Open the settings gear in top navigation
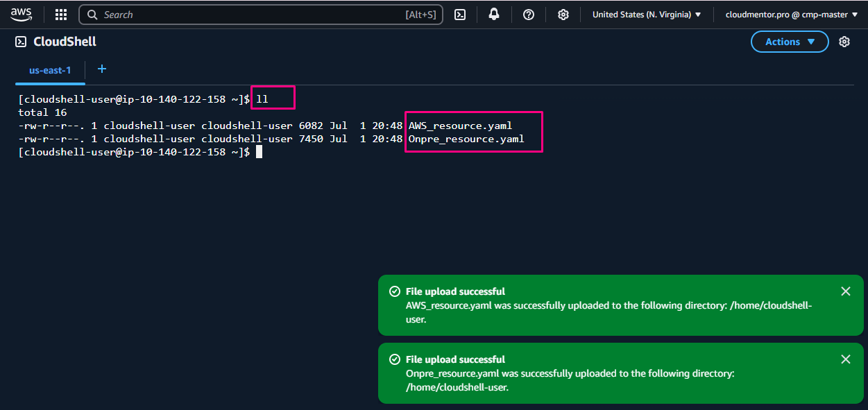The height and width of the screenshot is (410, 868). point(563,15)
